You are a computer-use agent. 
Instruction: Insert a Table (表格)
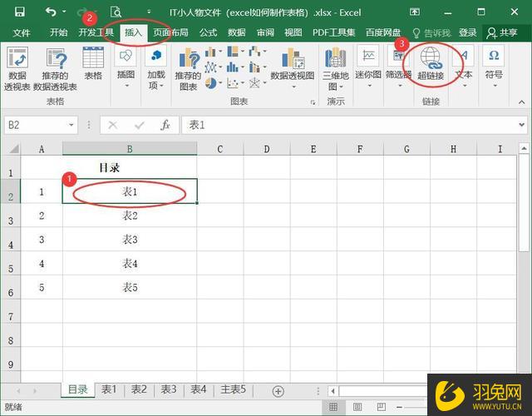[93, 63]
